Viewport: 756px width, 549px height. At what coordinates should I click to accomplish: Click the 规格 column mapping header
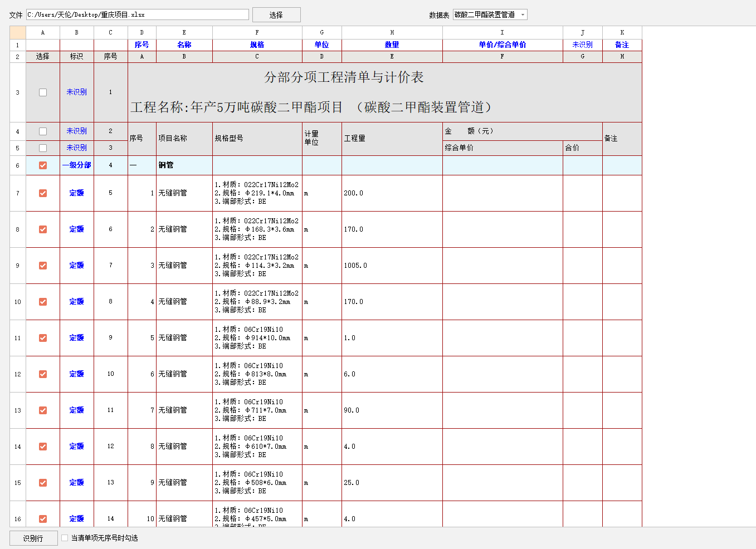click(257, 45)
